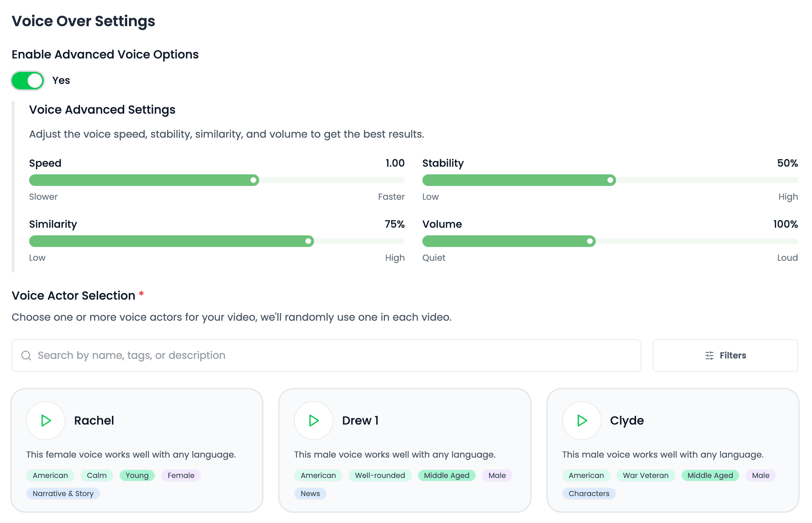Play Drew 1 voice sample
This screenshot has height=523, width=812.
(x=314, y=421)
